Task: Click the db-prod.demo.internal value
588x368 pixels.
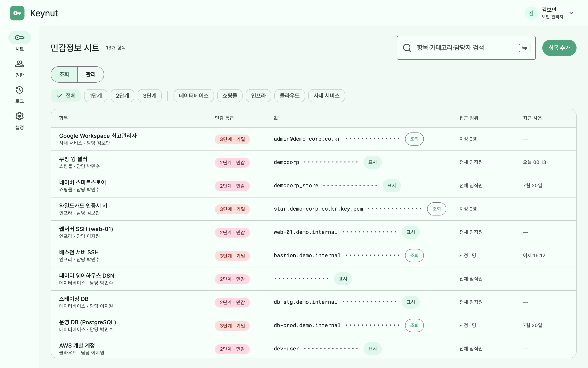Action: coord(307,325)
